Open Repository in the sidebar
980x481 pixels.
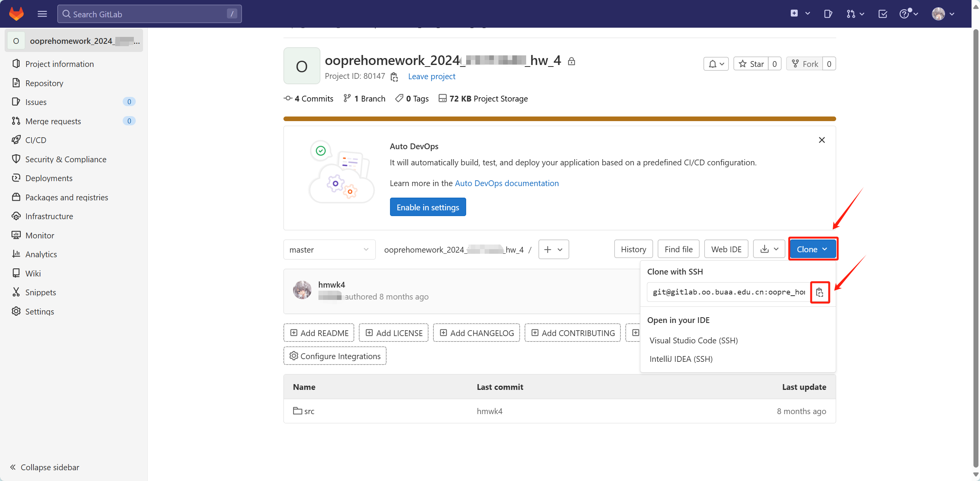pyautogui.click(x=44, y=83)
